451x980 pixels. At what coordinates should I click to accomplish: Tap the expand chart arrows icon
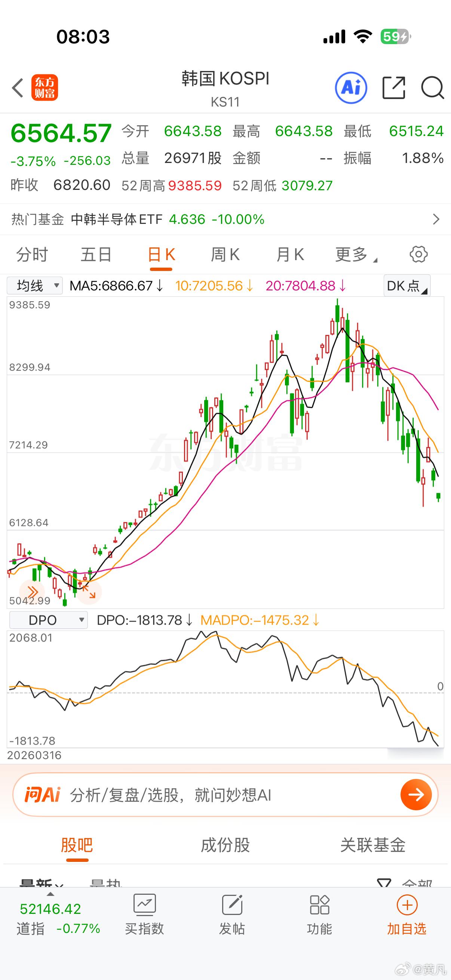[89, 592]
